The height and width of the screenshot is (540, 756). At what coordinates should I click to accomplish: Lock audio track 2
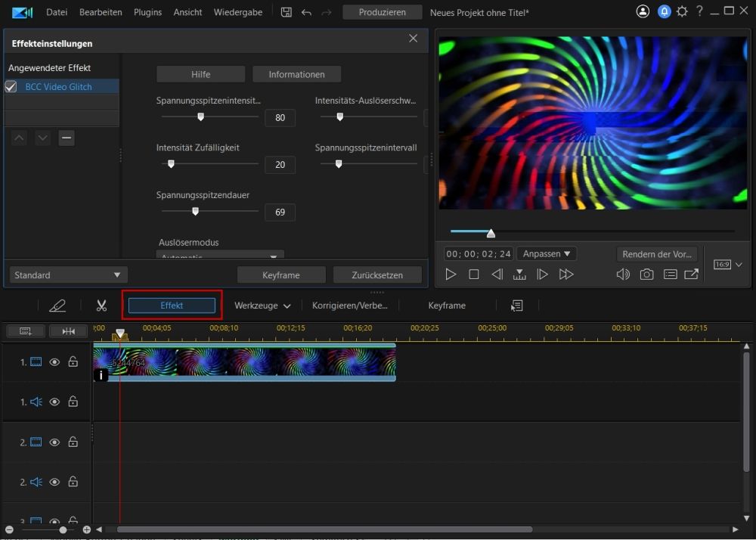(73, 481)
